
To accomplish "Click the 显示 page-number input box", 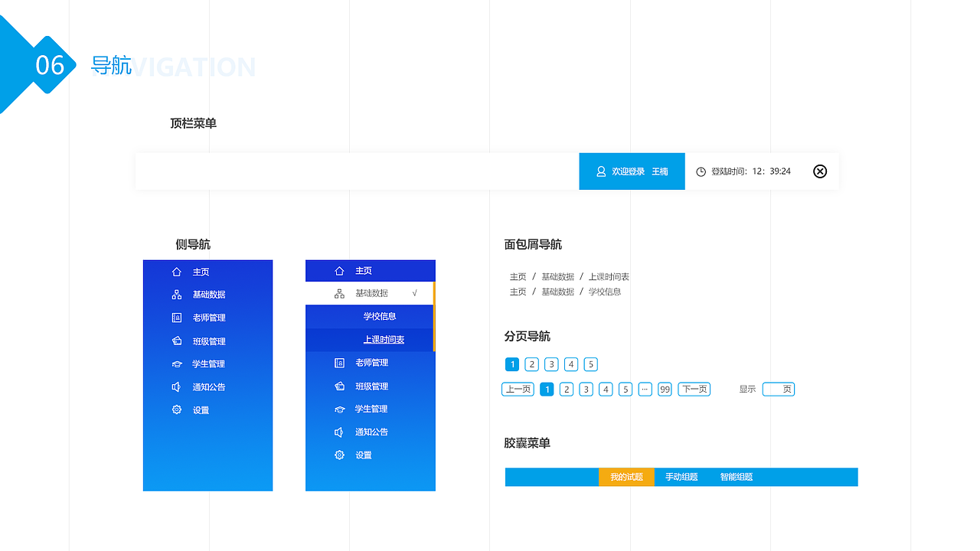I will pos(779,390).
